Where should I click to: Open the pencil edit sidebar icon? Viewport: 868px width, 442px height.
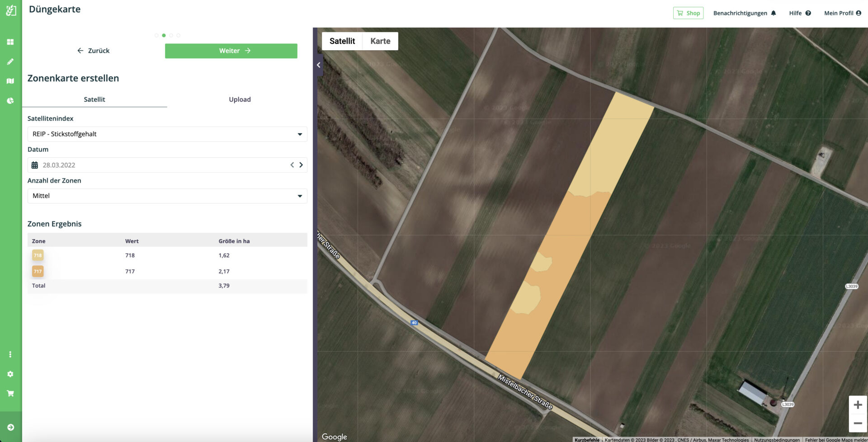click(x=10, y=61)
